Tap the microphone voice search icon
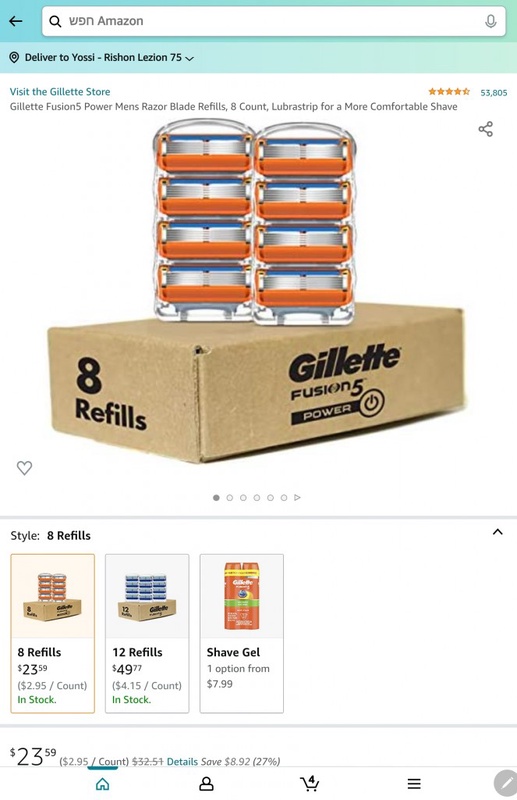The width and height of the screenshot is (517, 800). point(490,21)
